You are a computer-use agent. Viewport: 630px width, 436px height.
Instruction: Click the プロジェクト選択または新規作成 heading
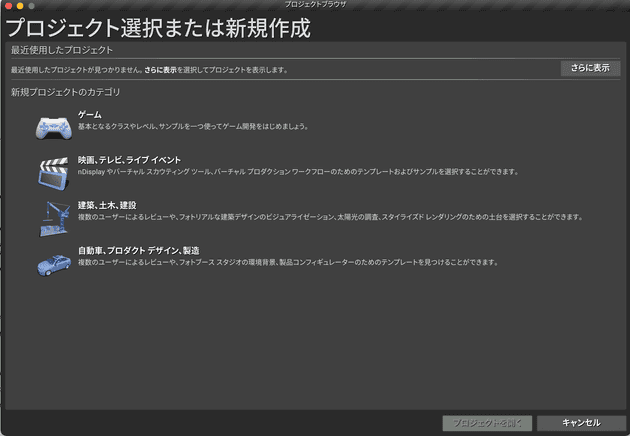[158, 28]
